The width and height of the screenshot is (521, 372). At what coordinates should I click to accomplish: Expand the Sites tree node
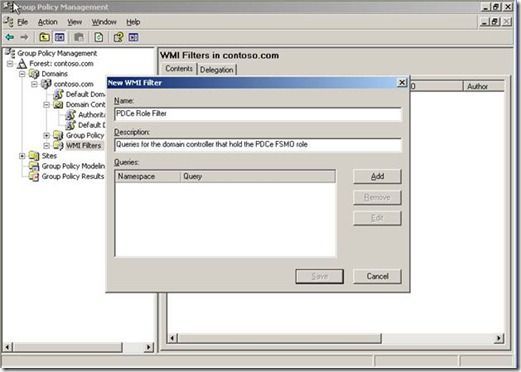click(x=22, y=156)
